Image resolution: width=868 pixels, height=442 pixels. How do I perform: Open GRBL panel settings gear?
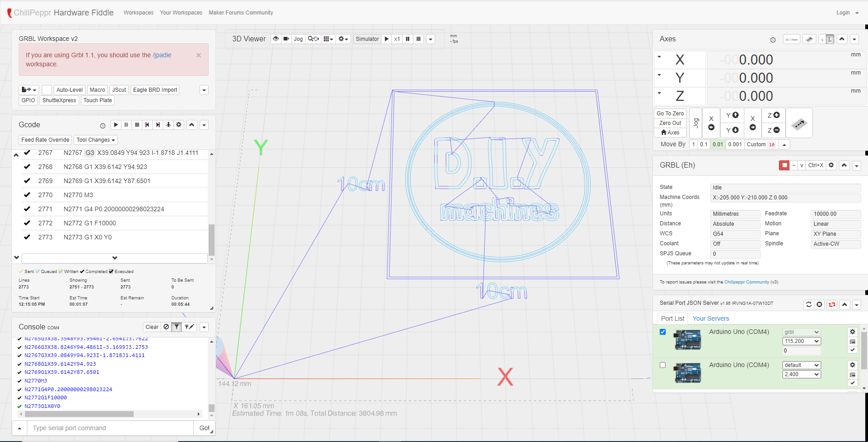tap(831, 165)
